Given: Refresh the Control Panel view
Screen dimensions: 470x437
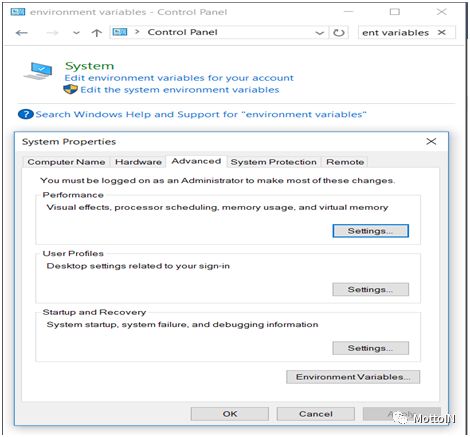Looking at the screenshot, I should [339, 33].
